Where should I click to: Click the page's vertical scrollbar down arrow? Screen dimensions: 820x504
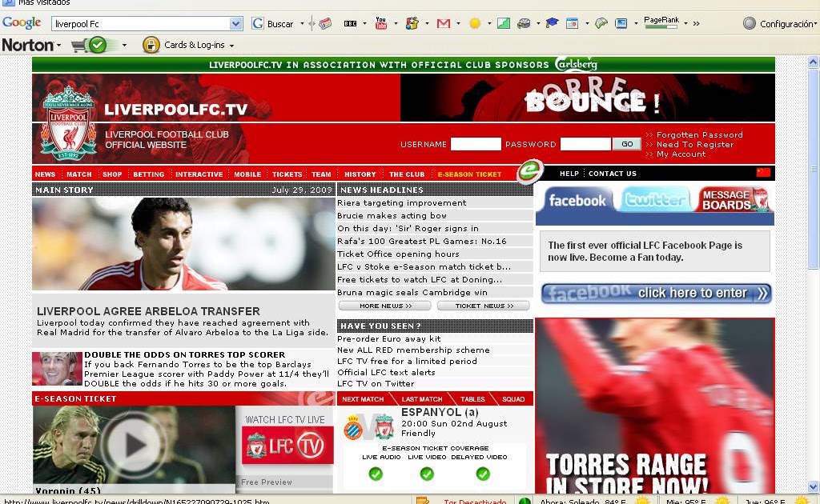pos(814,486)
